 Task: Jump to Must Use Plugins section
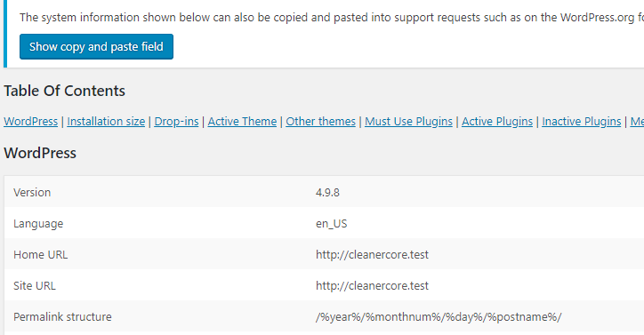(408, 122)
